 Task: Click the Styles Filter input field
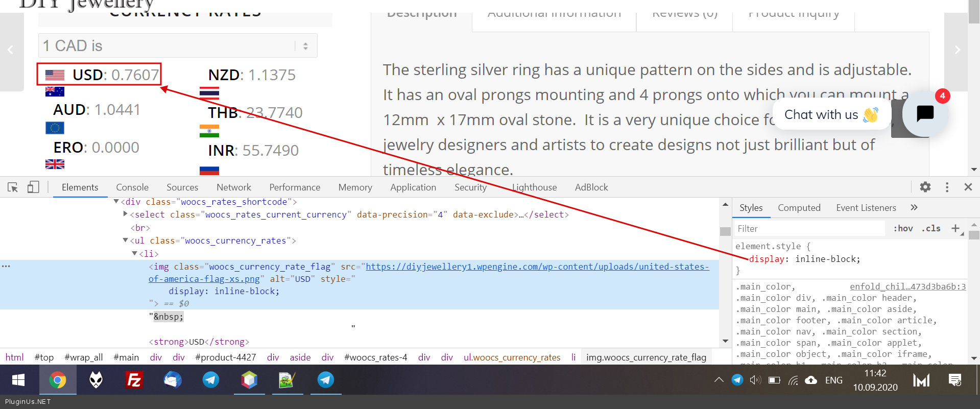coord(809,229)
